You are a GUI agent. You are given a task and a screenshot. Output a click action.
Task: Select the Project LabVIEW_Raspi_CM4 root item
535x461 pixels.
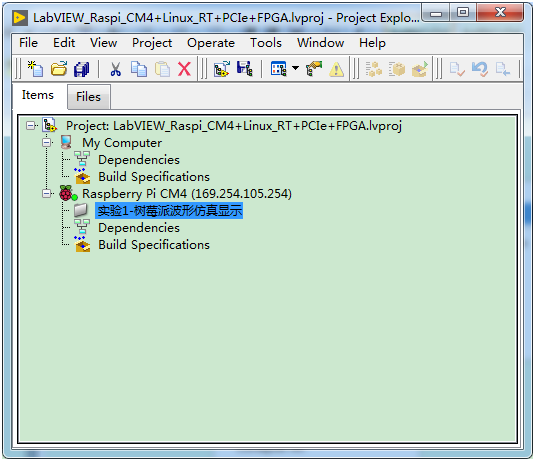tap(234, 126)
